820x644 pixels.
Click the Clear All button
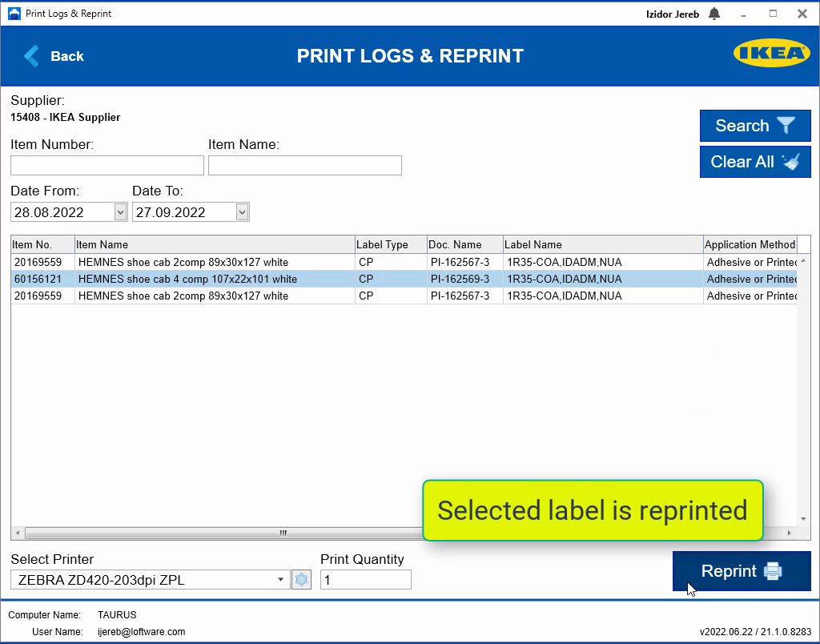pos(755,162)
